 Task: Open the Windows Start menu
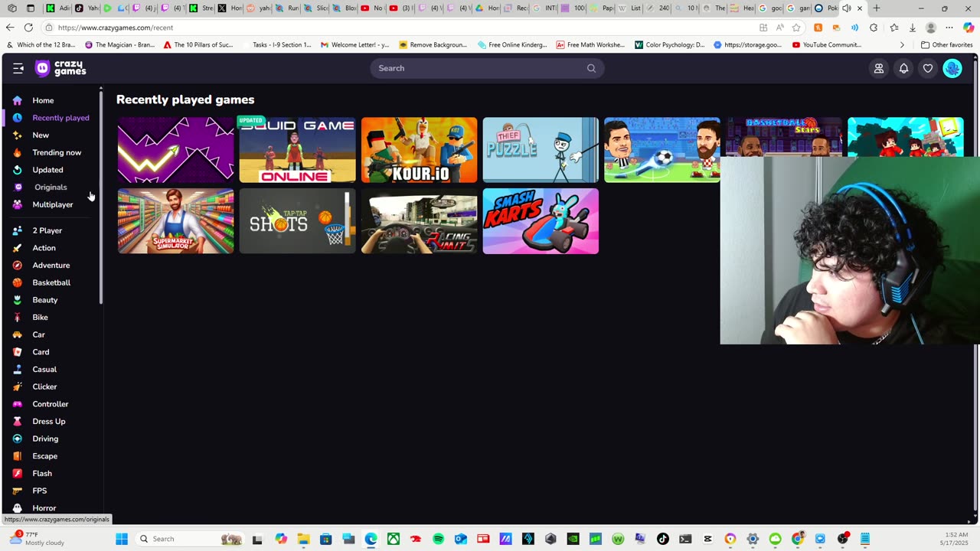click(122, 539)
